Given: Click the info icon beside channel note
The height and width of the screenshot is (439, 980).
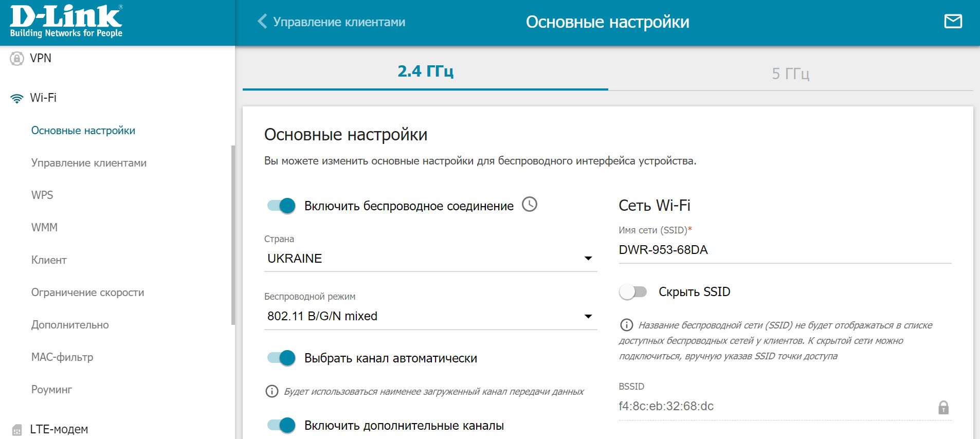Looking at the screenshot, I should (271, 391).
